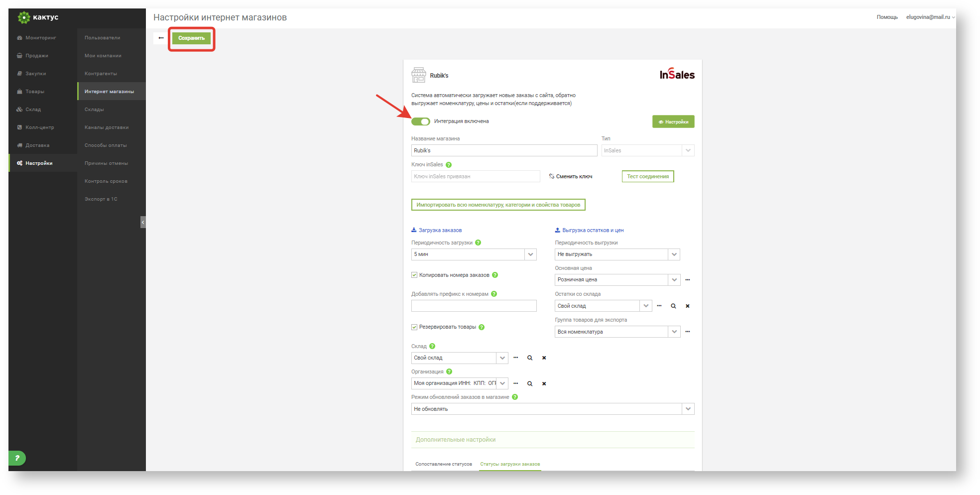This screenshot has width=980, height=495.
Task: Toggle the Интеграция включена switch
Action: click(x=421, y=122)
